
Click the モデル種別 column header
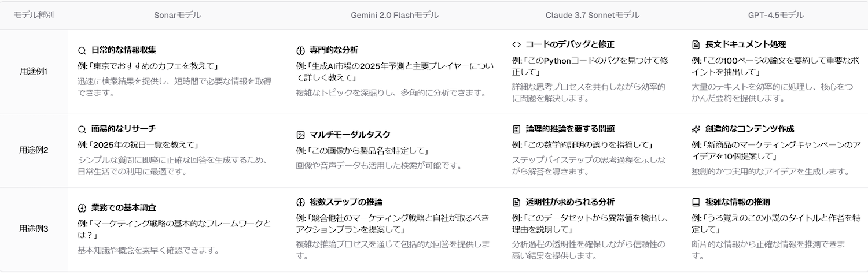tap(34, 15)
